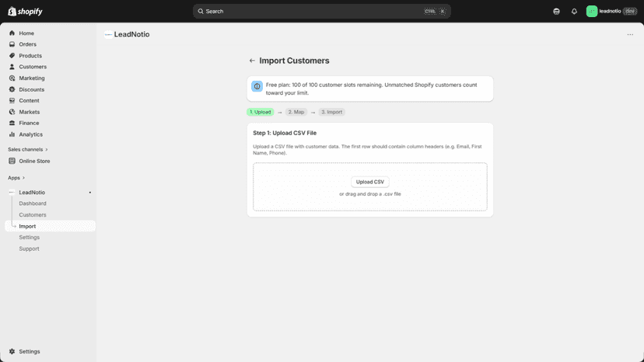644x362 pixels.
Task: Open Online Store sales channel label
Action: click(x=34, y=161)
